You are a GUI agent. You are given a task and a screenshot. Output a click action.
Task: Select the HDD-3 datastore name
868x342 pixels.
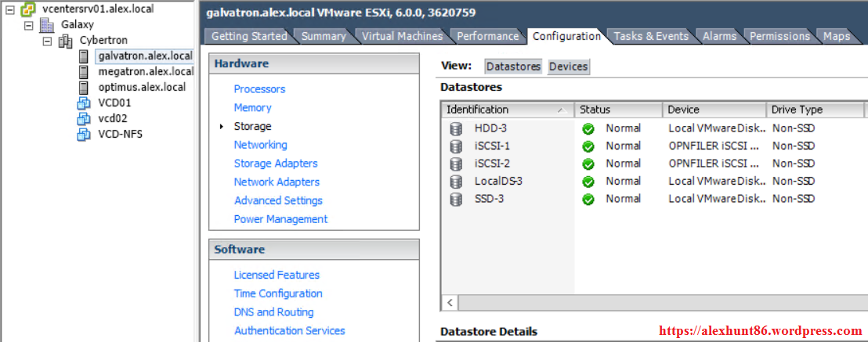coord(490,128)
